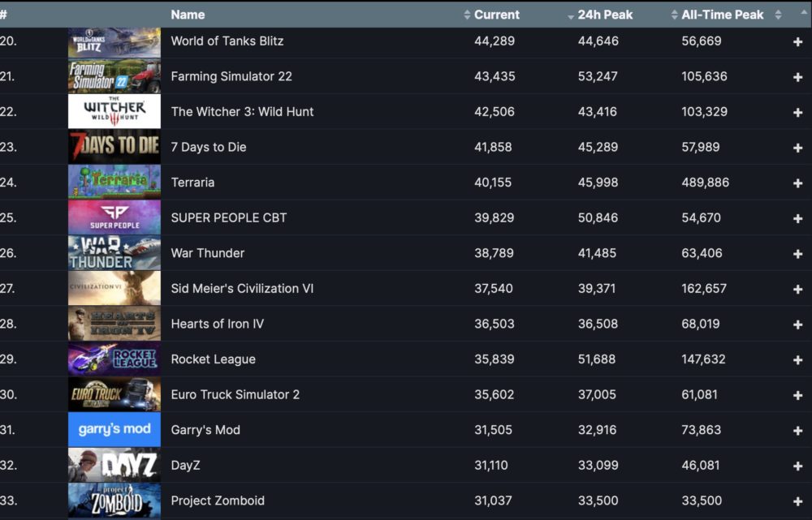Expand the World of Tanks Blitz row plus icon
The width and height of the screenshot is (812, 520).
(x=797, y=42)
